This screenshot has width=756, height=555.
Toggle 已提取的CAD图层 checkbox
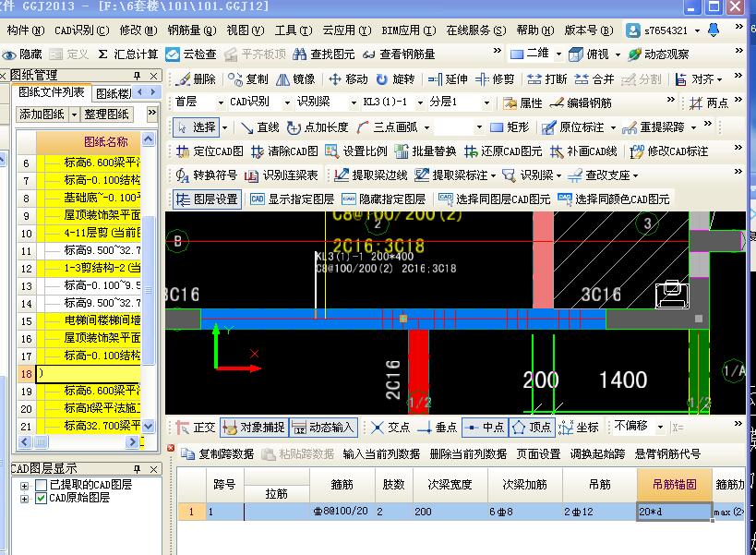(41, 485)
